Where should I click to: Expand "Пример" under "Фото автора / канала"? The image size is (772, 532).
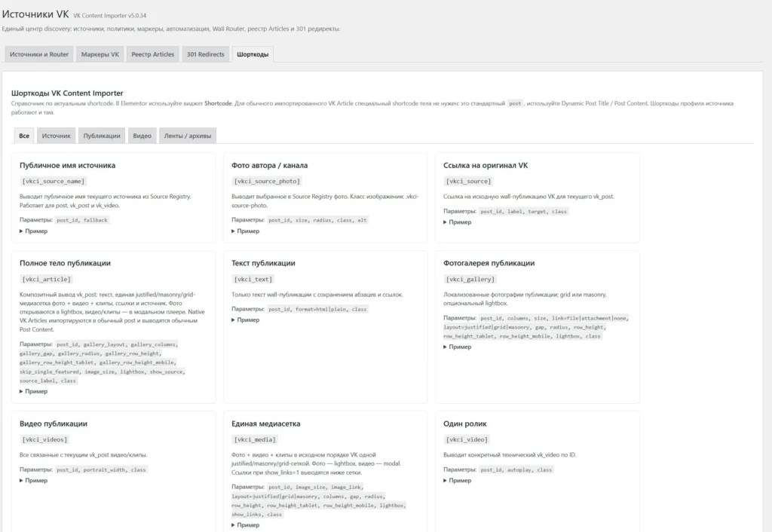click(245, 231)
